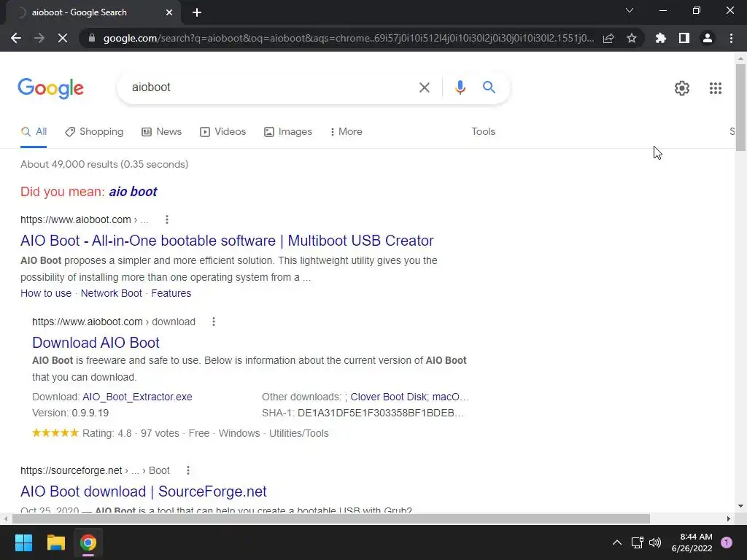Screen dimensions: 747x560
Task: Select the All results tab
Action: [34, 132]
